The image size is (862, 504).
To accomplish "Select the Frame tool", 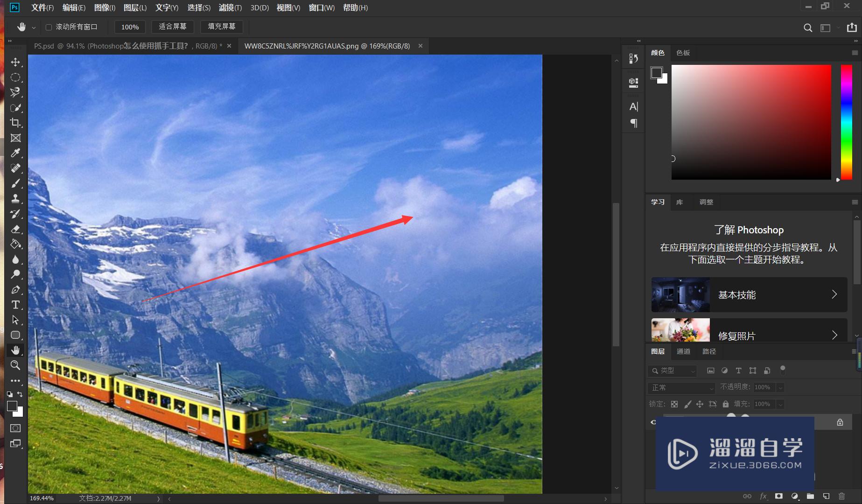I will (x=15, y=138).
